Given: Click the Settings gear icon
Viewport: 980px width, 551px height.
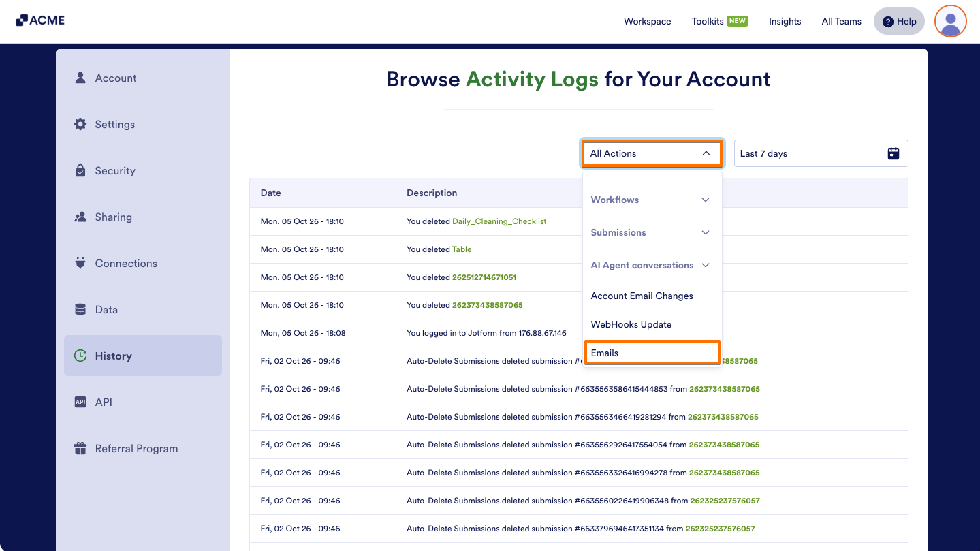Looking at the screenshot, I should [80, 124].
